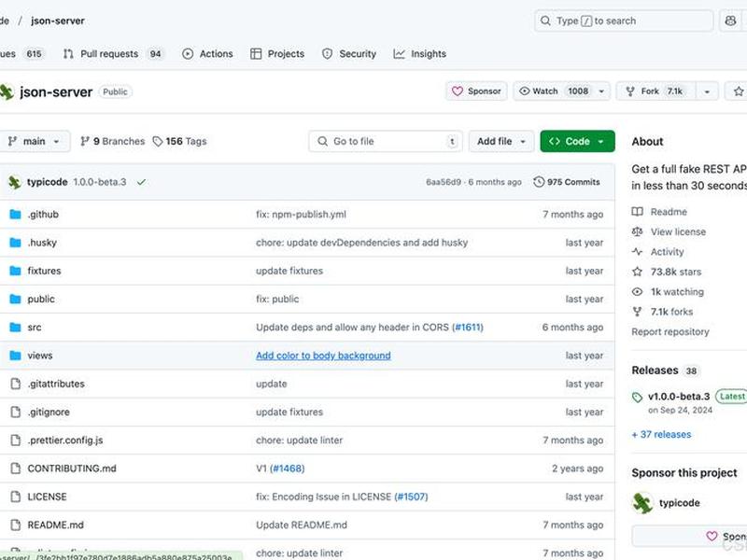This screenshot has width=747, height=560.
Task: Expand the Watch dropdown arrow
Action: pos(601,91)
